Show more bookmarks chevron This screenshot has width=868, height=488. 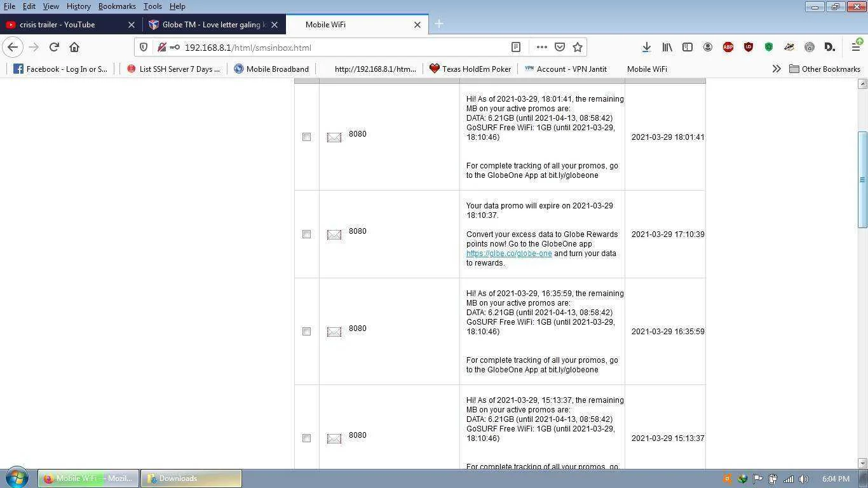click(776, 69)
